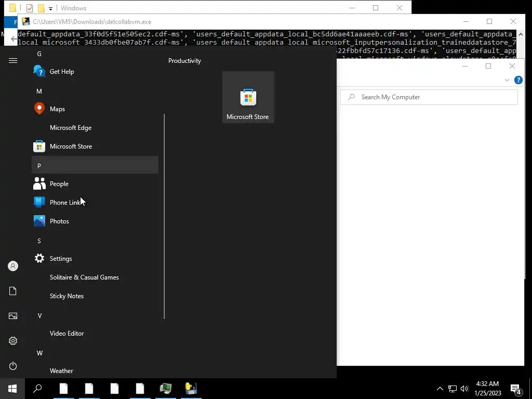Click the console window scroll up arrow

click(521, 35)
